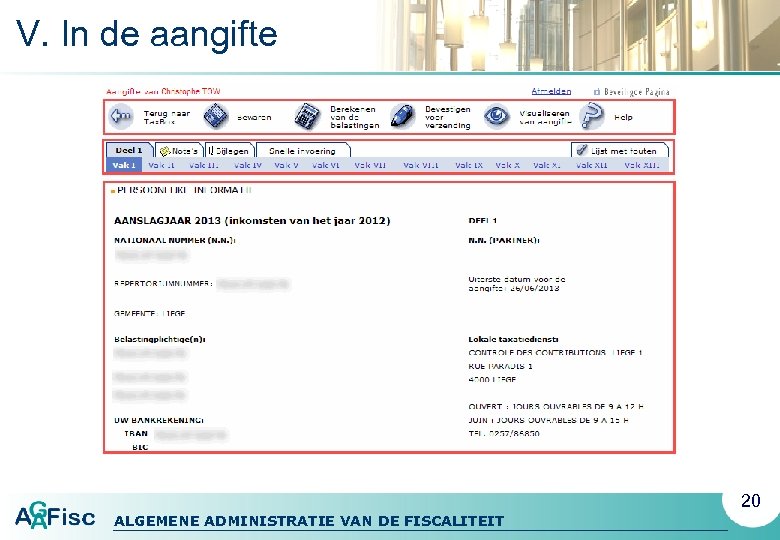Viewport: 780px width, 540px height.
Task: Click the blurred IBAN value field
Action: click(x=191, y=435)
